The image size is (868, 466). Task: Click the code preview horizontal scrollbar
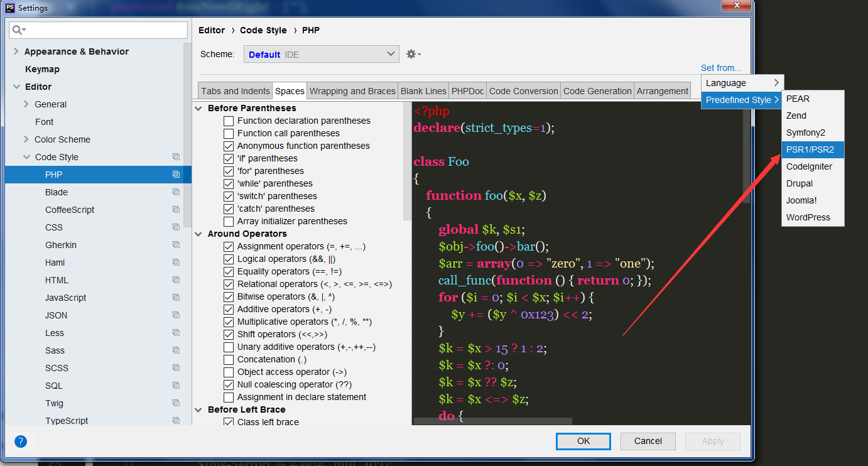pyautogui.click(x=493, y=421)
